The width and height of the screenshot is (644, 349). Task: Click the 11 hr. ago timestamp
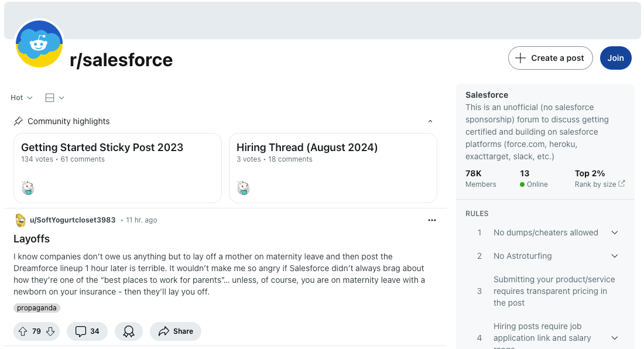coord(141,220)
